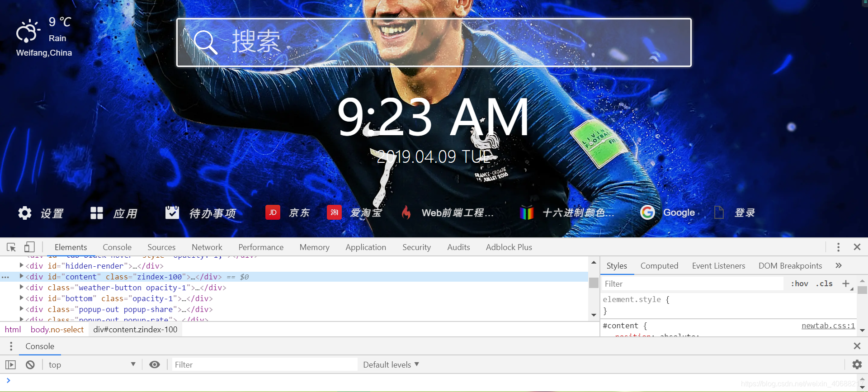Click the 登录 page icon

coord(719,213)
